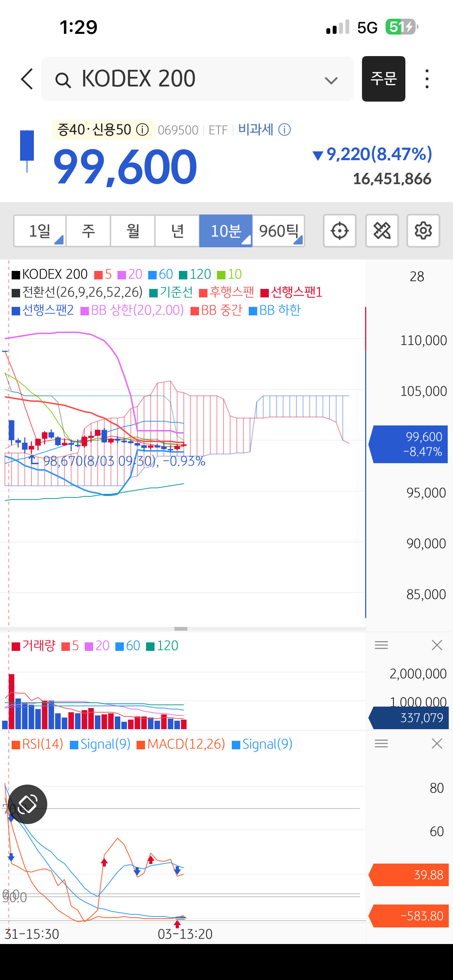The image size is (453, 980).
Task: Tap the teal 120 moving average swatch in price legend
Action: point(183,275)
